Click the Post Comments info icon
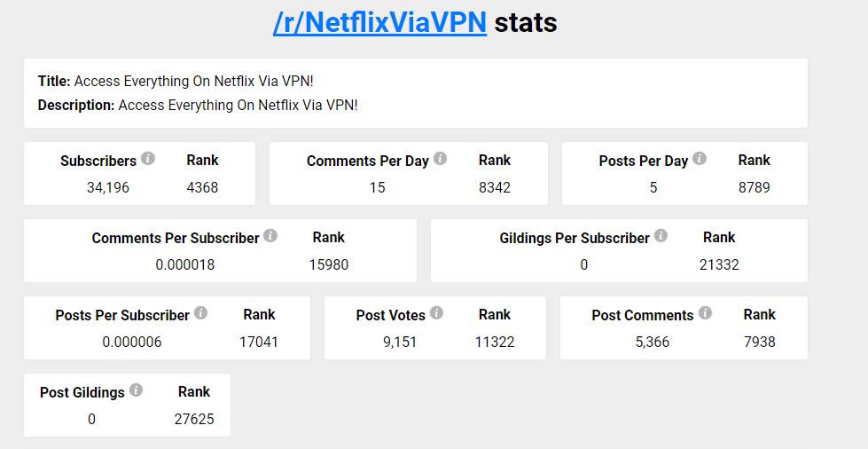 tap(705, 313)
